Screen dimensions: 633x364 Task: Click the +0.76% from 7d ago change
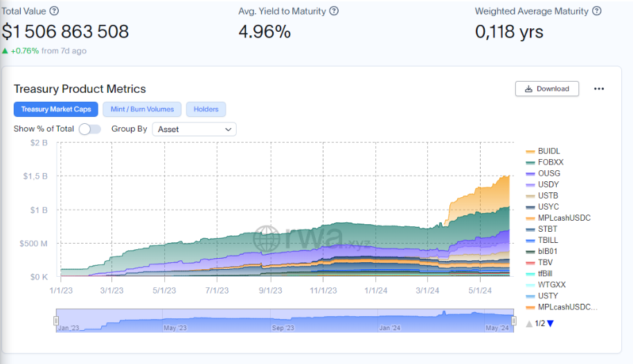[x=44, y=51]
